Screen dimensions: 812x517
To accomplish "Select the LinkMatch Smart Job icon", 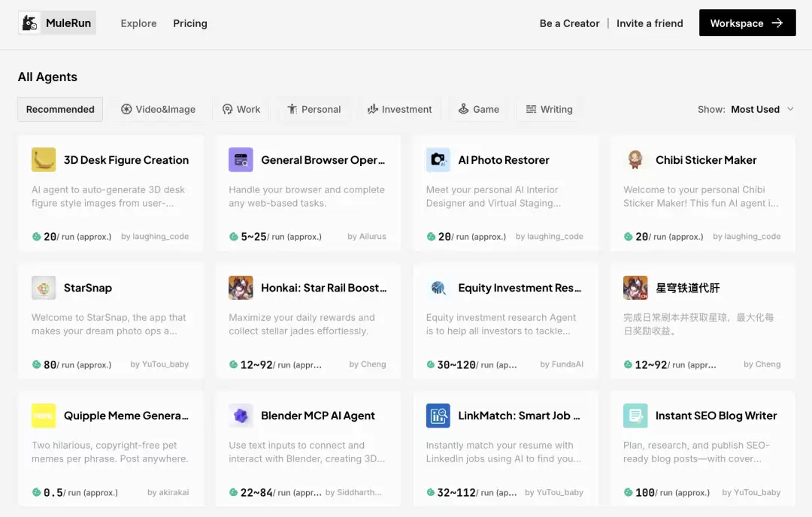I will 438,416.
